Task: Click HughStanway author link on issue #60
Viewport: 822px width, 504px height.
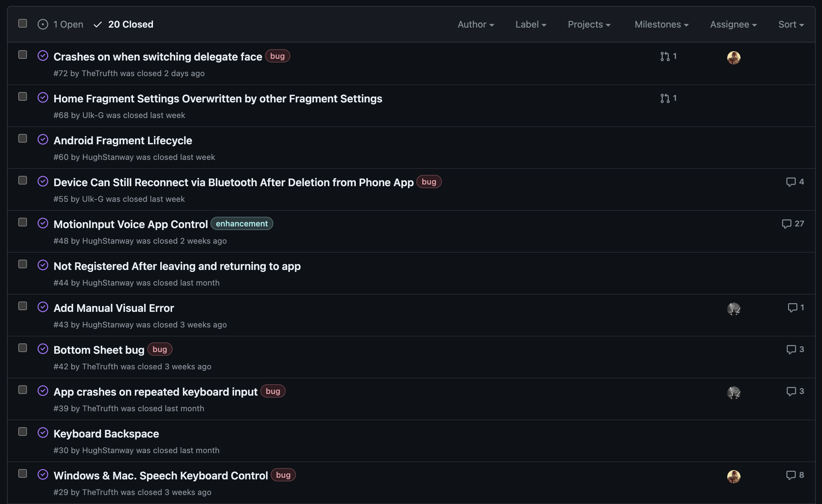Action: (108, 157)
